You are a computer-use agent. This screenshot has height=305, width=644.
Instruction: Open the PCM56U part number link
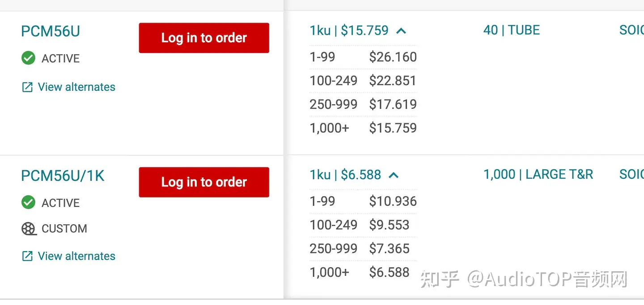(x=51, y=31)
